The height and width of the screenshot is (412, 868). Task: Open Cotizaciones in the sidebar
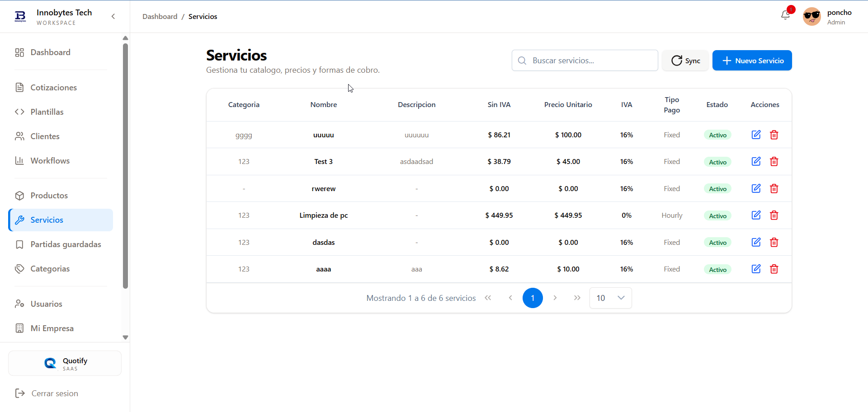pos(61,88)
